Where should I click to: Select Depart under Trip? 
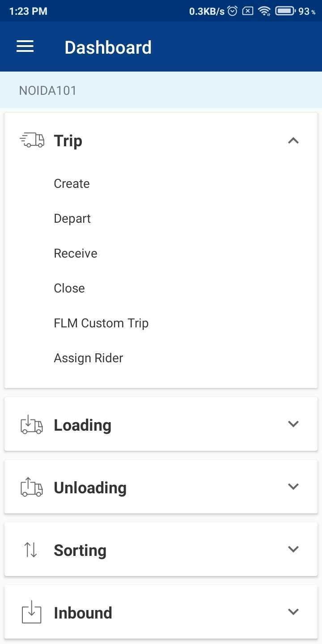point(72,219)
